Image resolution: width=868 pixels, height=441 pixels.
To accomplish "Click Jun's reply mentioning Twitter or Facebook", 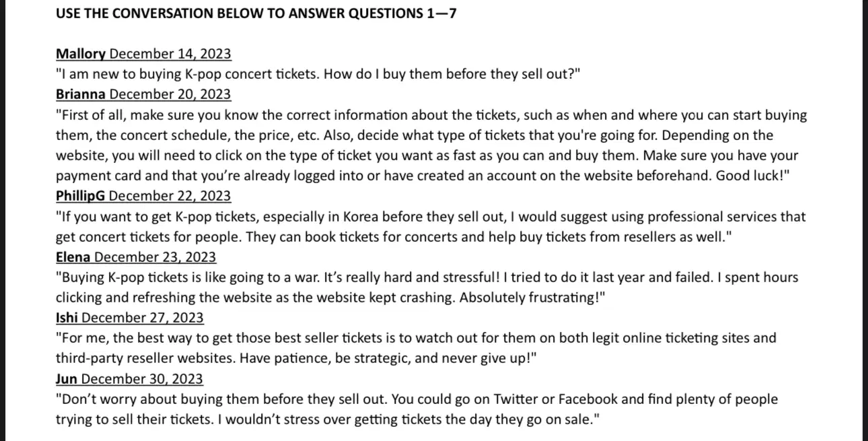I will point(417,409).
